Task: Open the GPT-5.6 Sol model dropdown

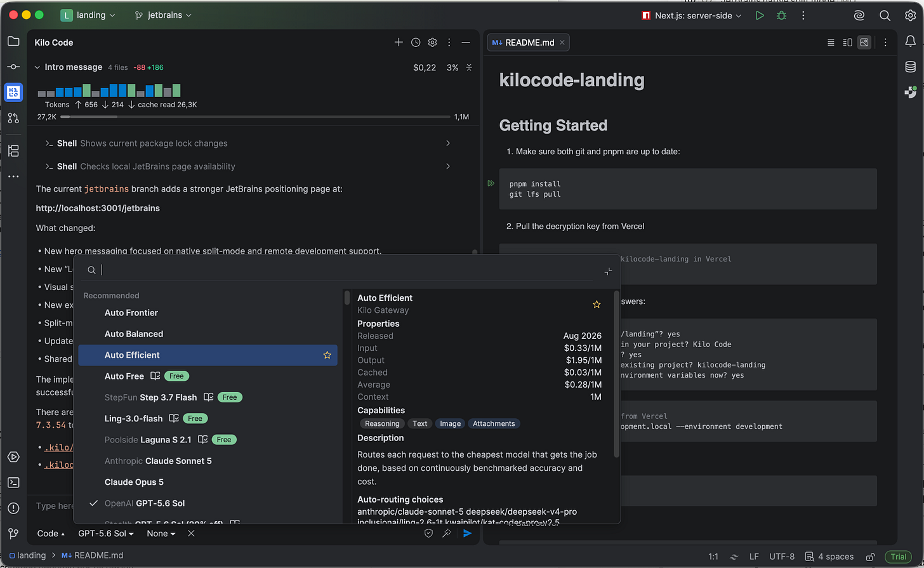Action: click(106, 534)
